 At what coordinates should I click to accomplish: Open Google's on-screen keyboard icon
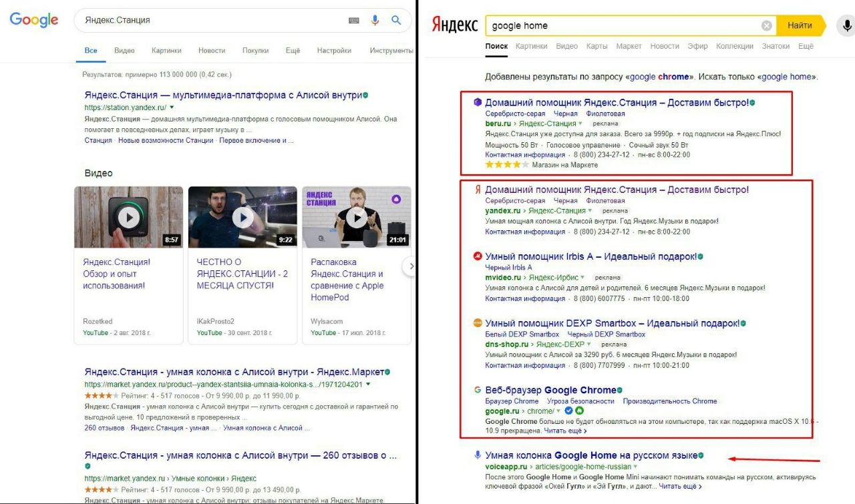click(x=354, y=21)
